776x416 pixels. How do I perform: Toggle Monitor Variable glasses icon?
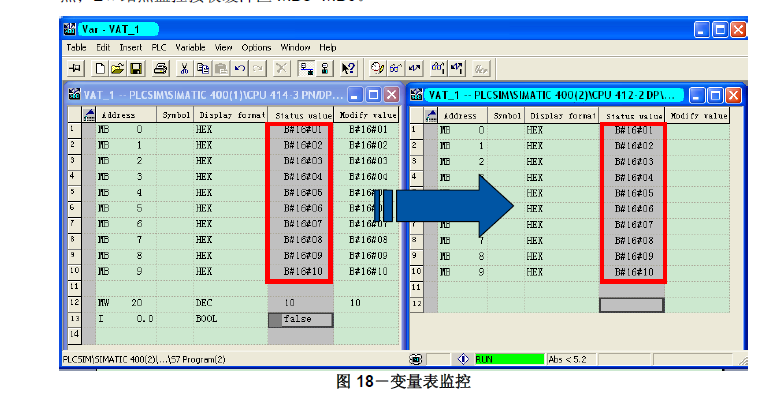395,68
